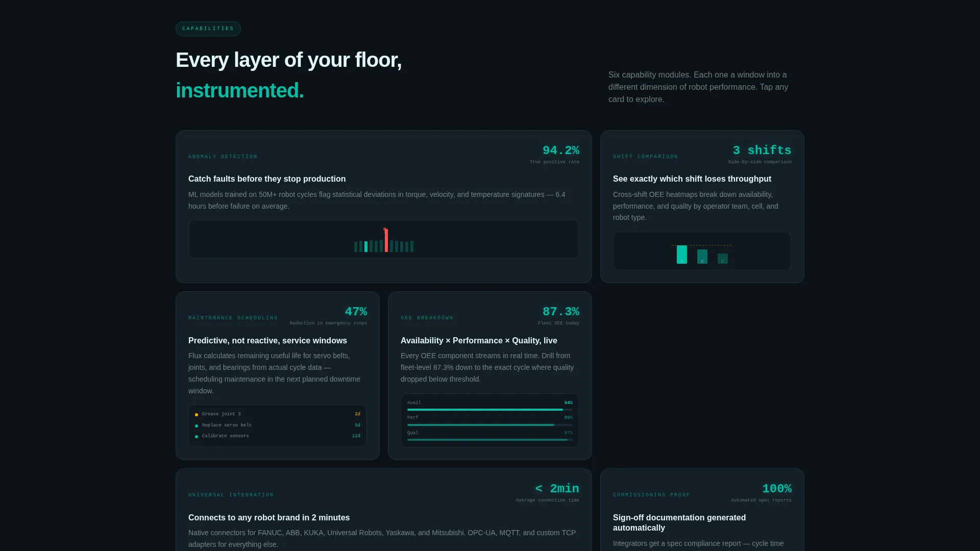This screenshot has height=551, width=980.
Task: Click the 'Native connectors for FANUC' description
Action: pyautogui.click(x=382, y=539)
